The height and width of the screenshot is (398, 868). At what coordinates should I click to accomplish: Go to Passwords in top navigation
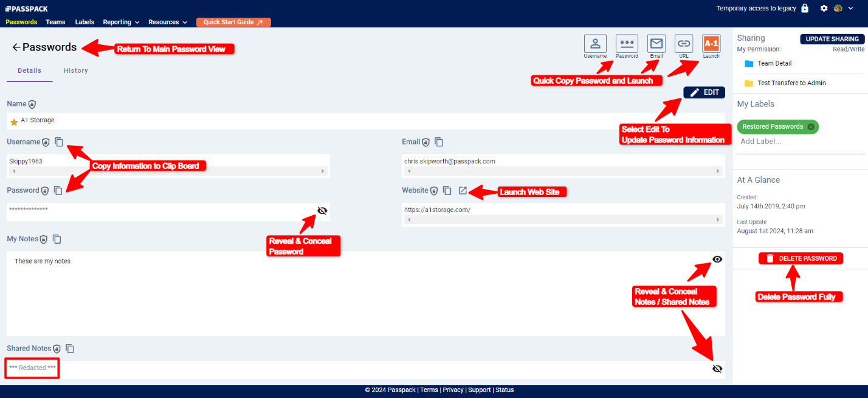(21, 22)
